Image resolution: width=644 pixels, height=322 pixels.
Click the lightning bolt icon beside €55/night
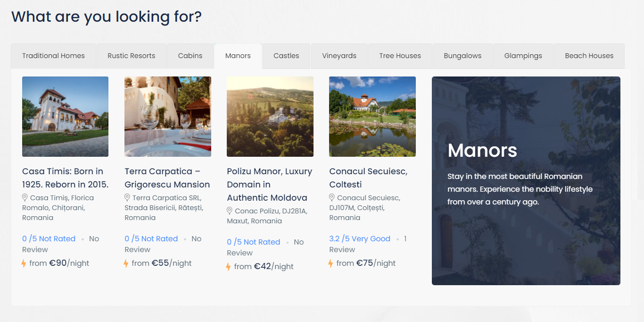click(126, 263)
